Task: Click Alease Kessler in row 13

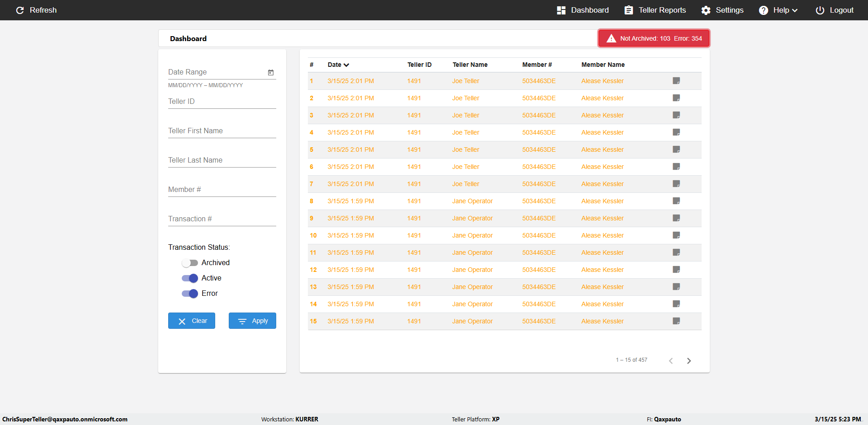Action: (x=603, y=287)
